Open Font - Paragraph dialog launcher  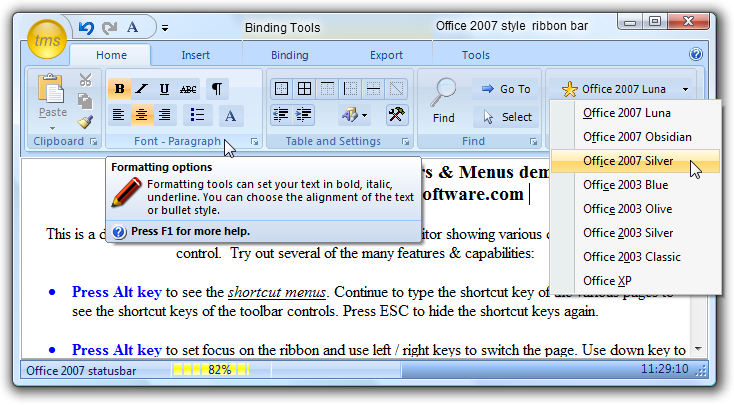coord(254,141)
